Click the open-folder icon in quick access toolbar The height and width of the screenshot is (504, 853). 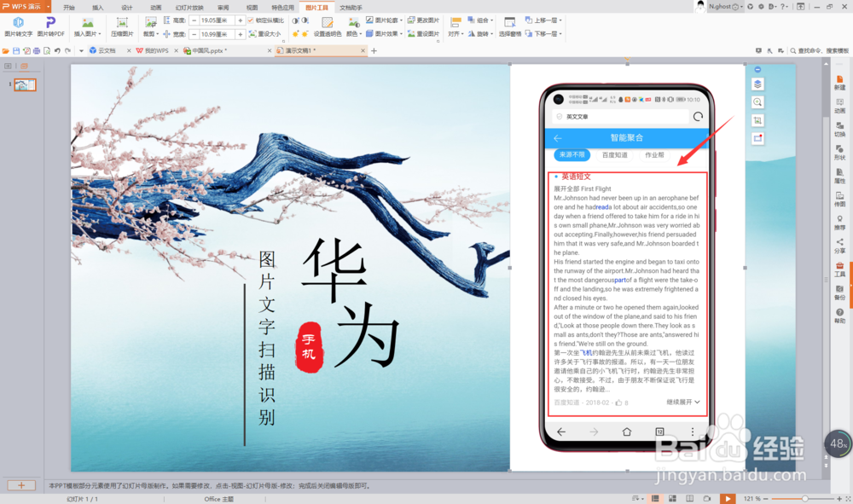coord(5,50)
